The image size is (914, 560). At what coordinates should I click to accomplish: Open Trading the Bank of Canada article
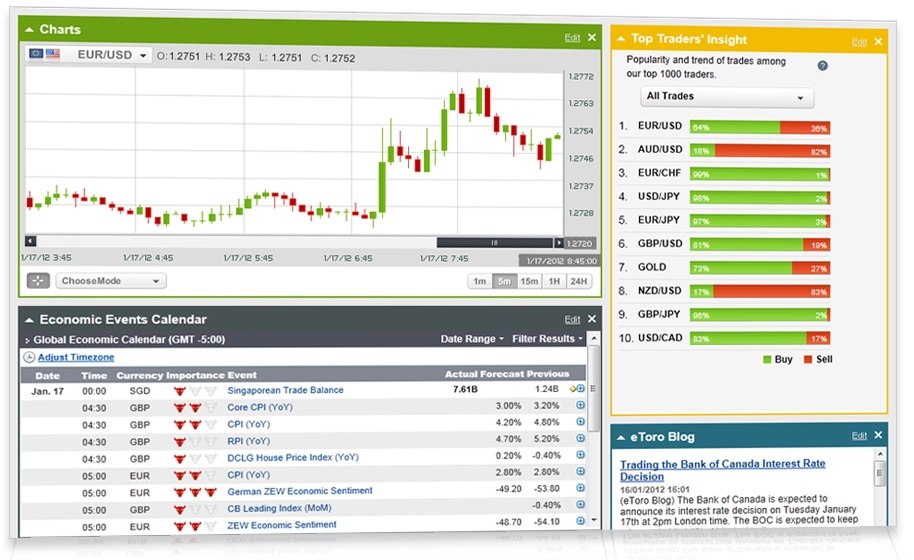723,470
